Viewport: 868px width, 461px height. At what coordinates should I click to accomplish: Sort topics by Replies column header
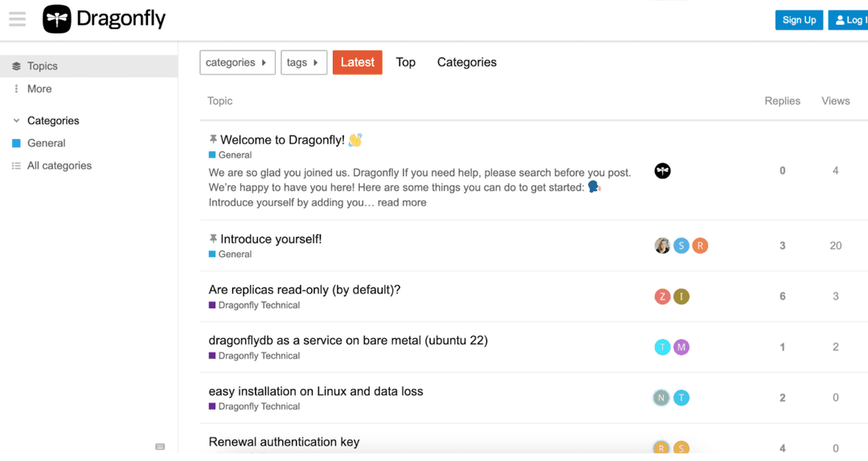tap(782, 101)
